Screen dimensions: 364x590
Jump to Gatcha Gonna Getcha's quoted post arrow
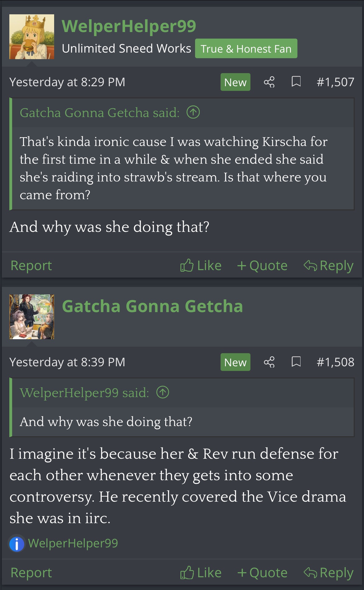(x=193, y=112)
